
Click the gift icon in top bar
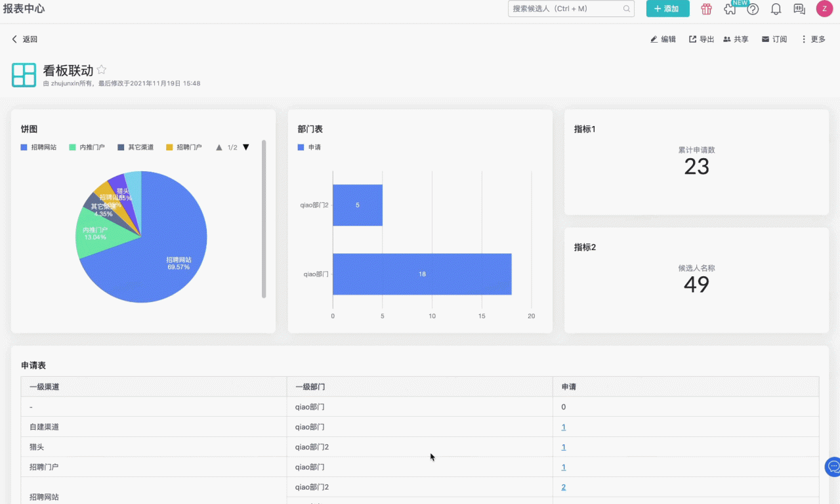(706, 9)
